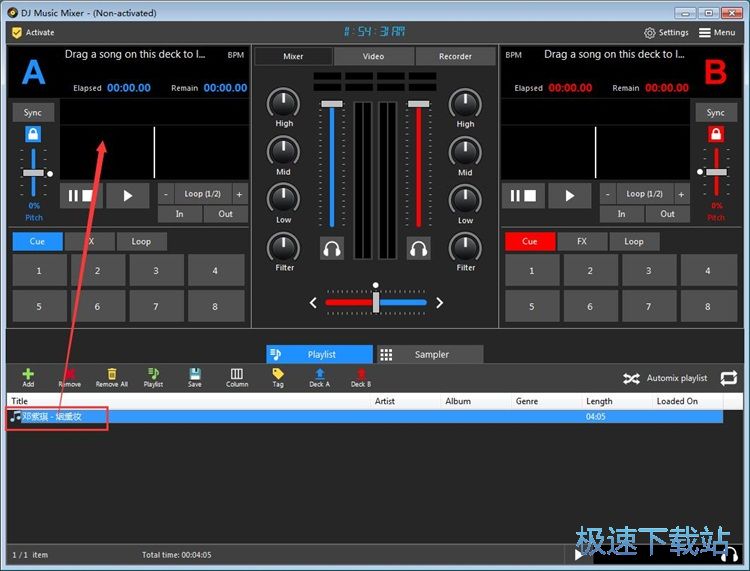The image size is (750, 571).
Task: Play Deck B with play button
Action: point(569,196)
